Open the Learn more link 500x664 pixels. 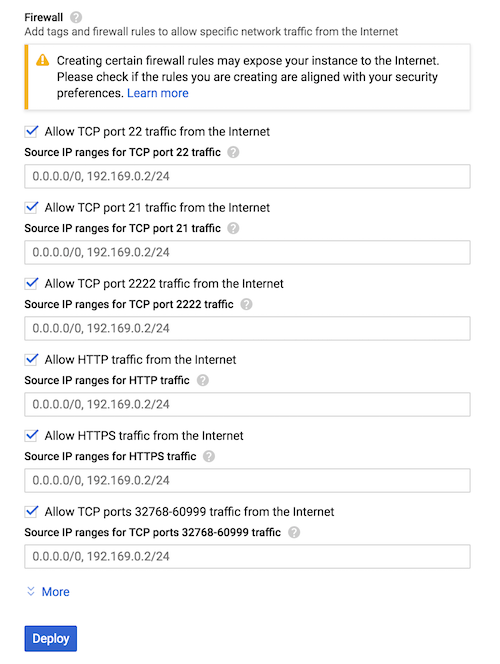click(x=157, y=93)
